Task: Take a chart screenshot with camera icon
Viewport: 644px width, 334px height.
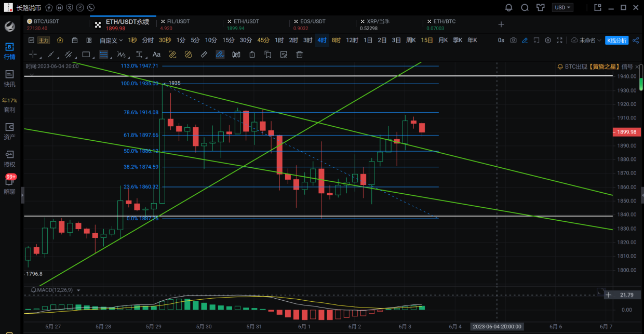Action: pos(513,41)
